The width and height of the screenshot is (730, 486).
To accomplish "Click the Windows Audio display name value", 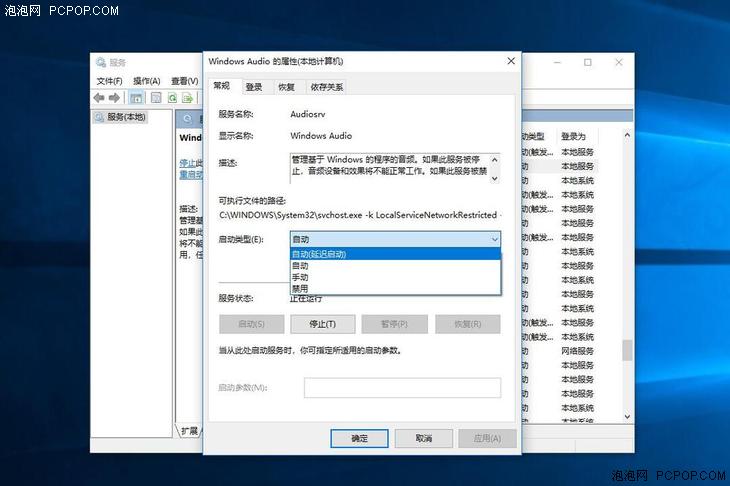I will (321, 136).
